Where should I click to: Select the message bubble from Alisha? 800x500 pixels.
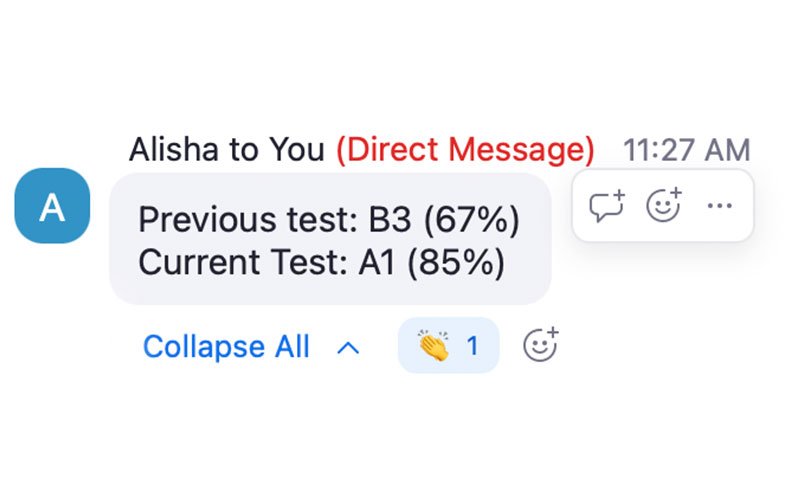click(330, 240)
